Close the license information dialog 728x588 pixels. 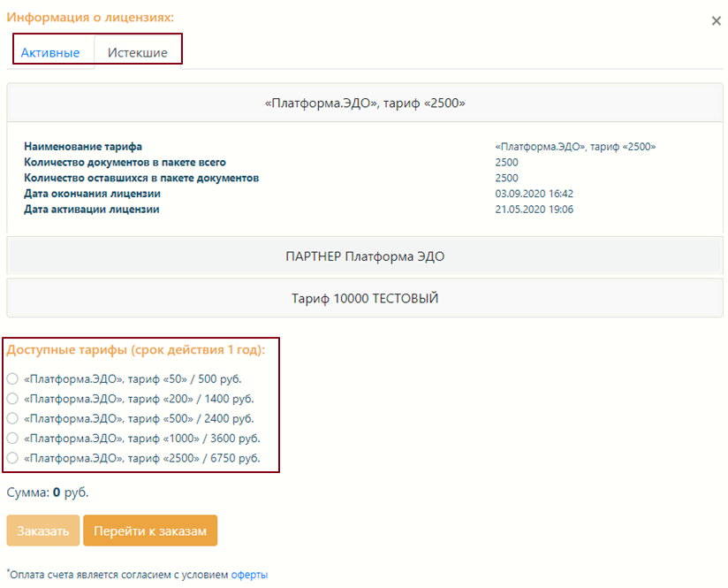click(716, 21)
